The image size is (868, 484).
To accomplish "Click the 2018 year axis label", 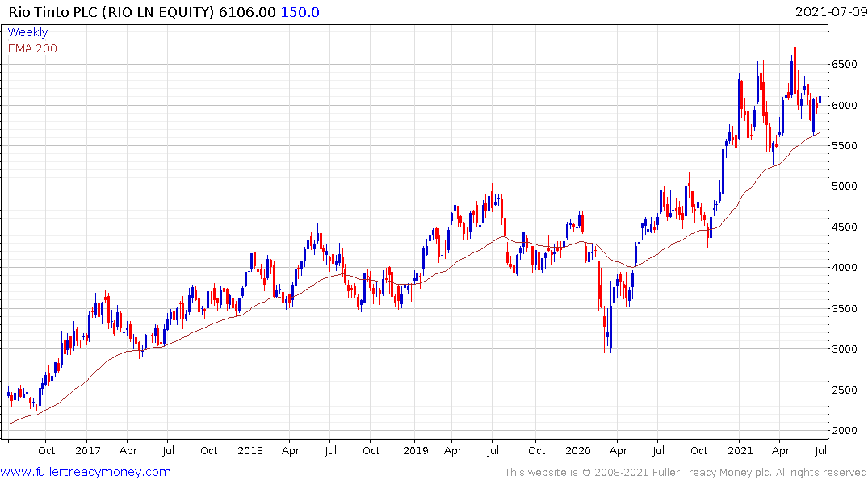I will tap(250, 451).
